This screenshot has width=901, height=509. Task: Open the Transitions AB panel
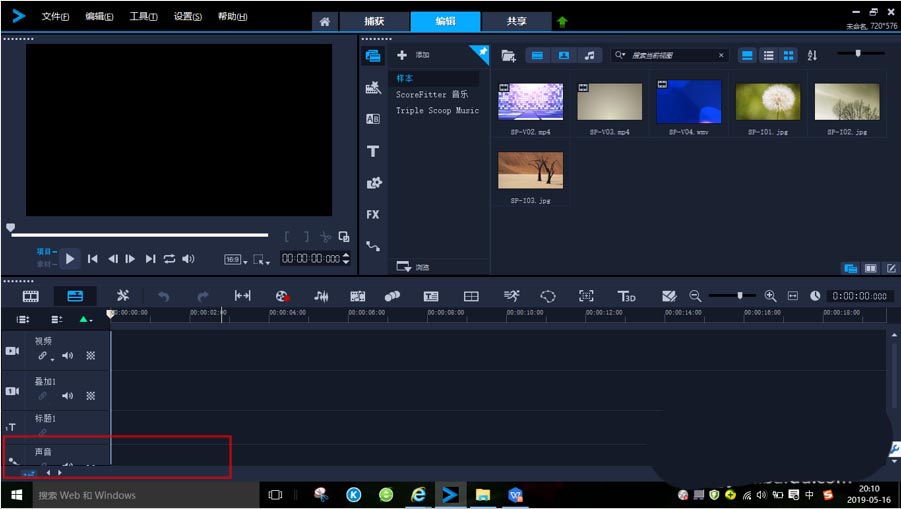(x=373, y=119)
